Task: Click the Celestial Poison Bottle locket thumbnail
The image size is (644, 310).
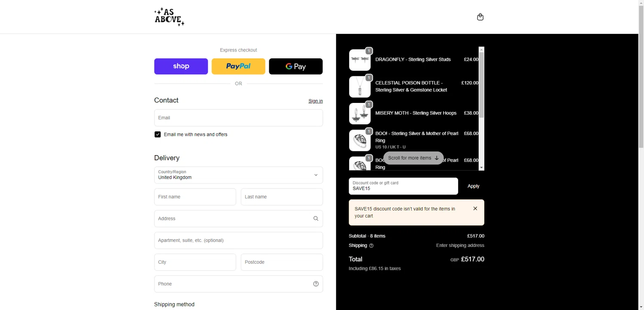Action: (x=360, y=87)
